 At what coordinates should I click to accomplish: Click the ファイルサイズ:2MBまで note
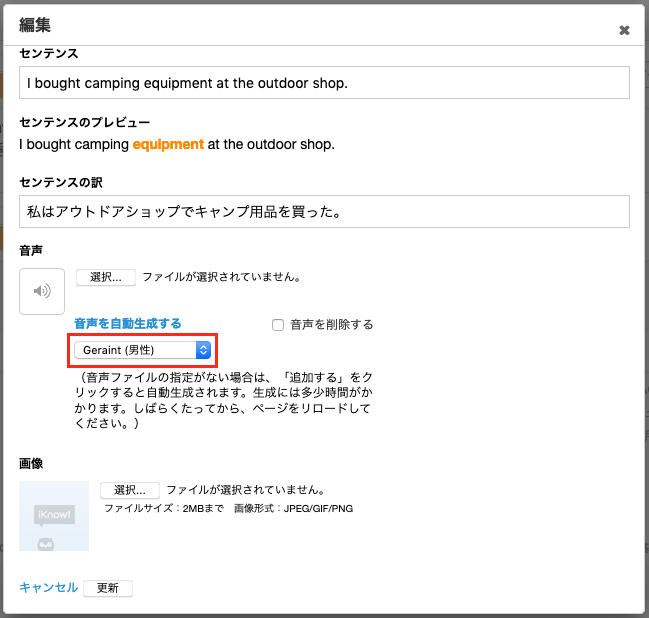(164, 508)
